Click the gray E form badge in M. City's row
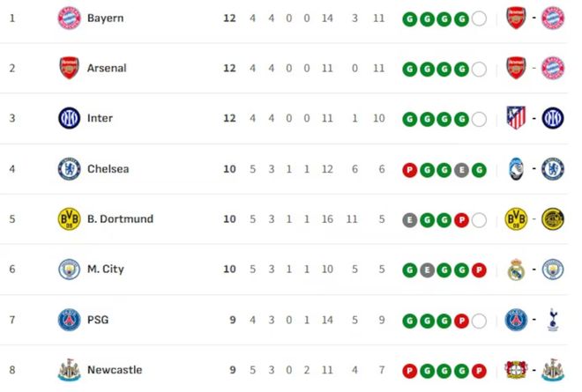582x392 pixels. pos(427,269)
